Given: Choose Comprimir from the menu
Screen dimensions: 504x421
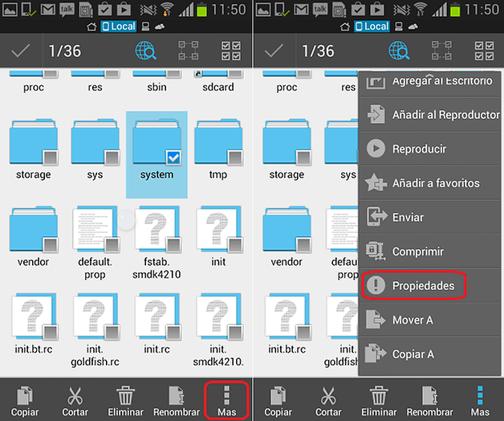Looking at the screenshot, I should (429, 251).
